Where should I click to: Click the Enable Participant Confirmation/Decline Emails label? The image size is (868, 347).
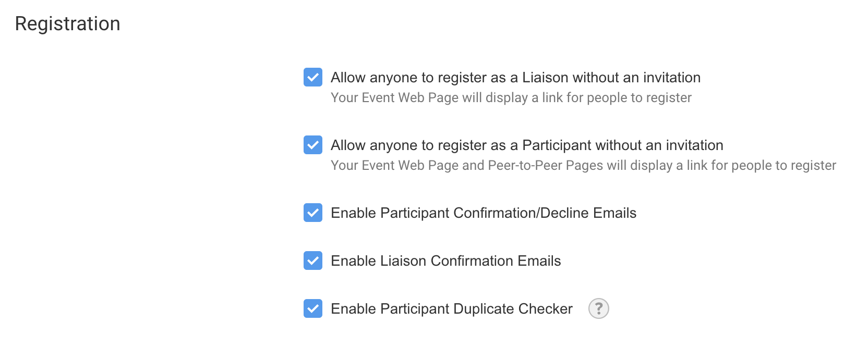[x=484, y=213]
